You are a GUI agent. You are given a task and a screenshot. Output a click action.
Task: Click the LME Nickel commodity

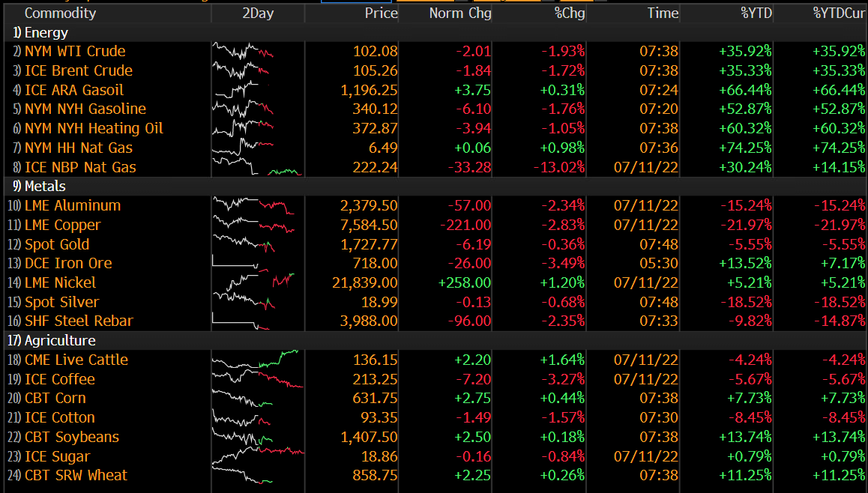pos(60,282)
